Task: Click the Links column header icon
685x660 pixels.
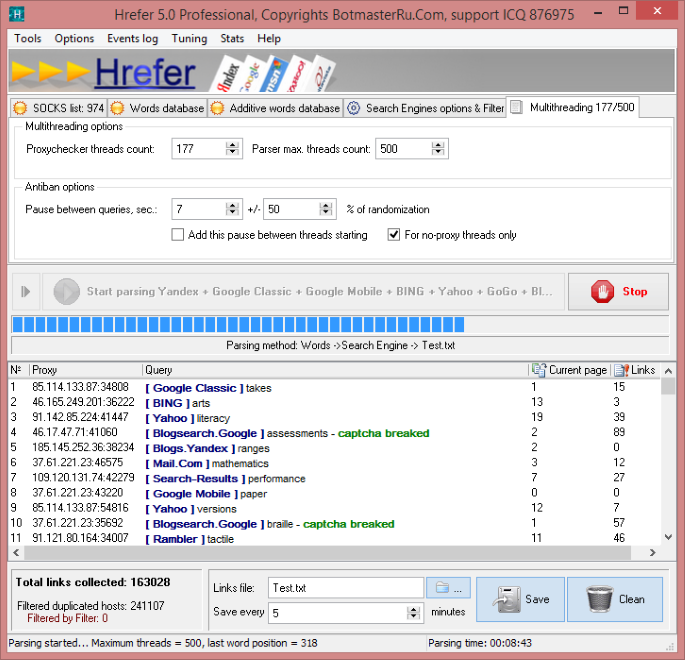Action: (x=621, y=370)
